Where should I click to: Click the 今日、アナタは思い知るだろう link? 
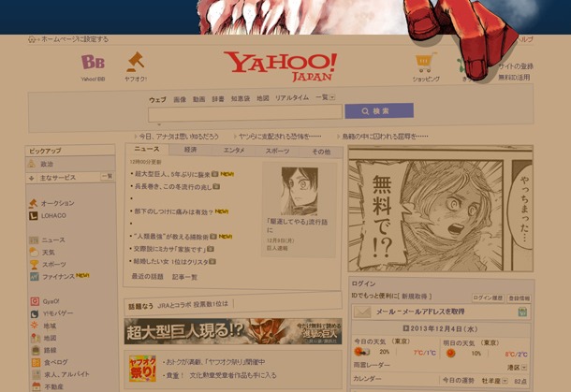pyautogui.click(x=179, y=137)
